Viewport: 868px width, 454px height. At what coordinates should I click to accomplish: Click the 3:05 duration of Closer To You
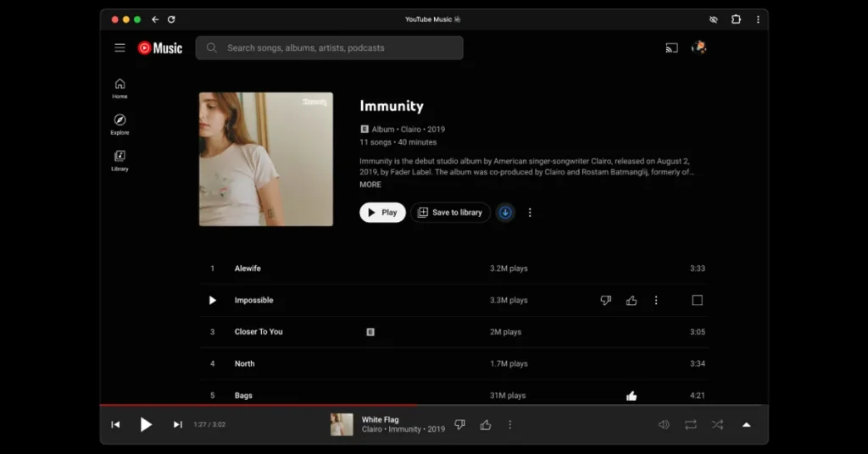(x=698, y=332)
